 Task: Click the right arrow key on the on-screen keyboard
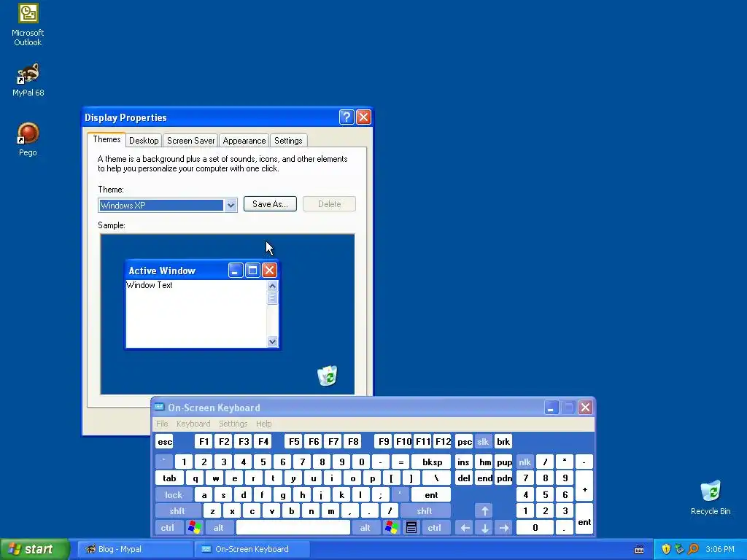tap(504, 528)
